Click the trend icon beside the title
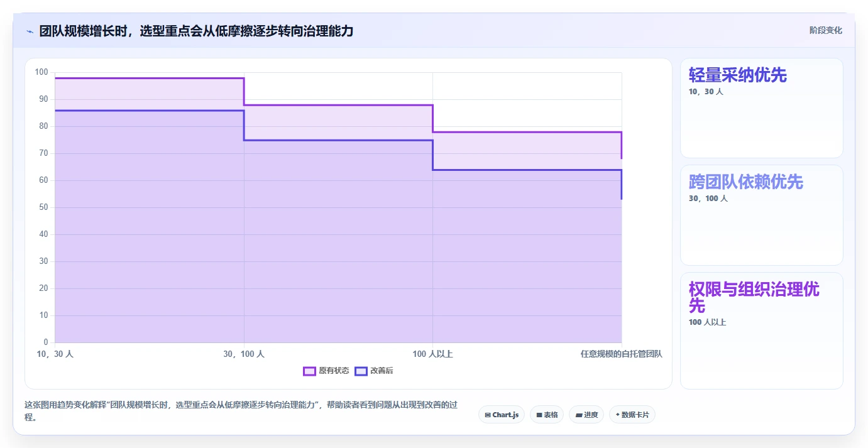 pyautogui.click(x=30, y=31)
